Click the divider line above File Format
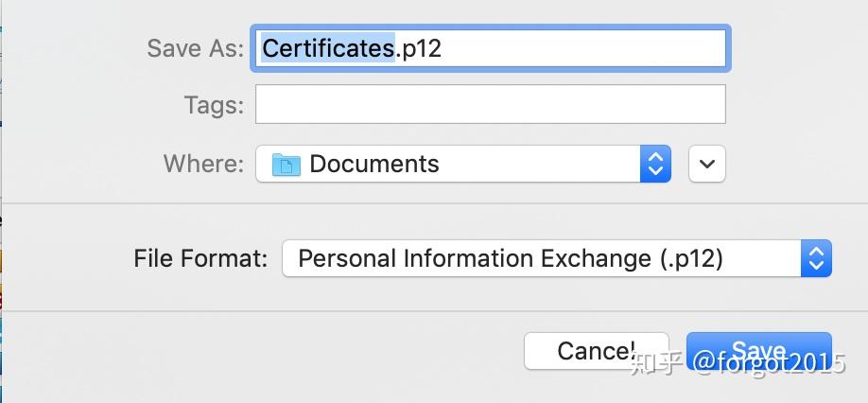Viewport: 868px width, 403px height. (x=435, y=203)
